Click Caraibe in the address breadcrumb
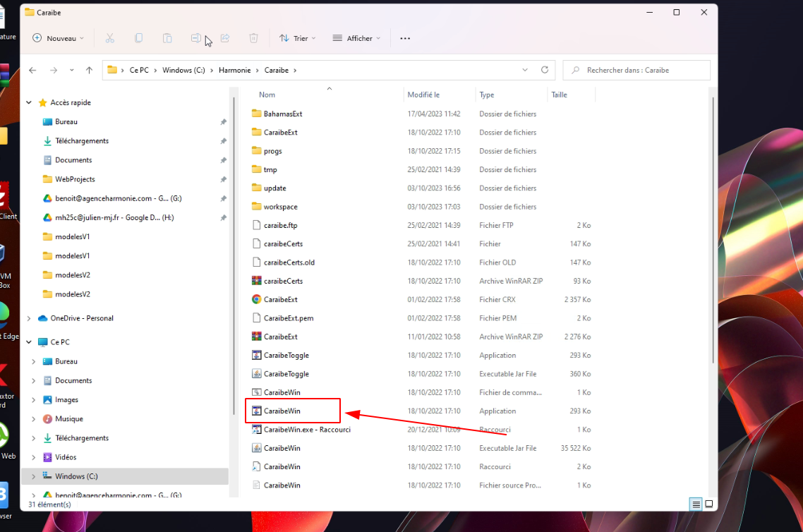The image size is (803, 532). pyautogui.click(x=277, y=70)
